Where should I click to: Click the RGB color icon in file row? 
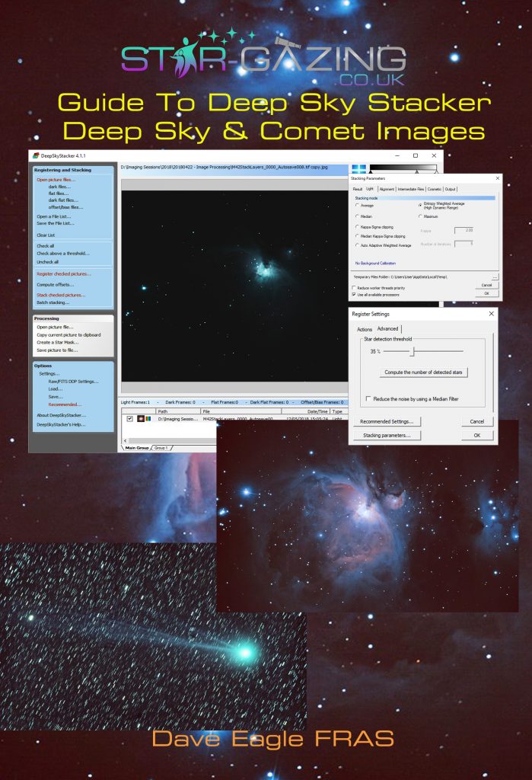[148, 419]
